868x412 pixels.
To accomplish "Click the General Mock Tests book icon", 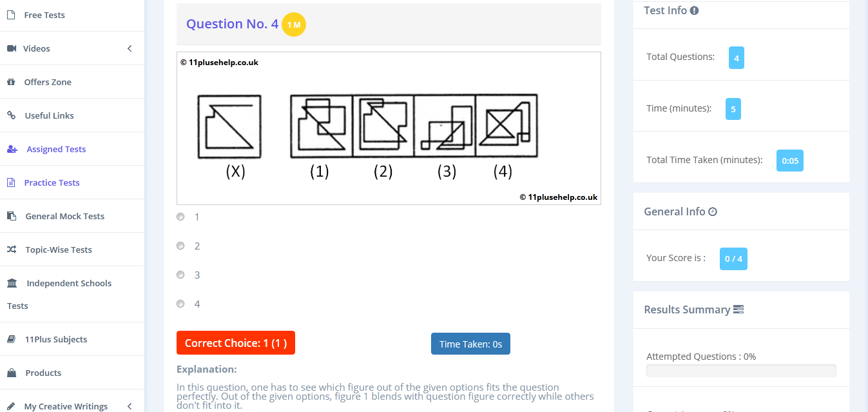I will [11, 216].
